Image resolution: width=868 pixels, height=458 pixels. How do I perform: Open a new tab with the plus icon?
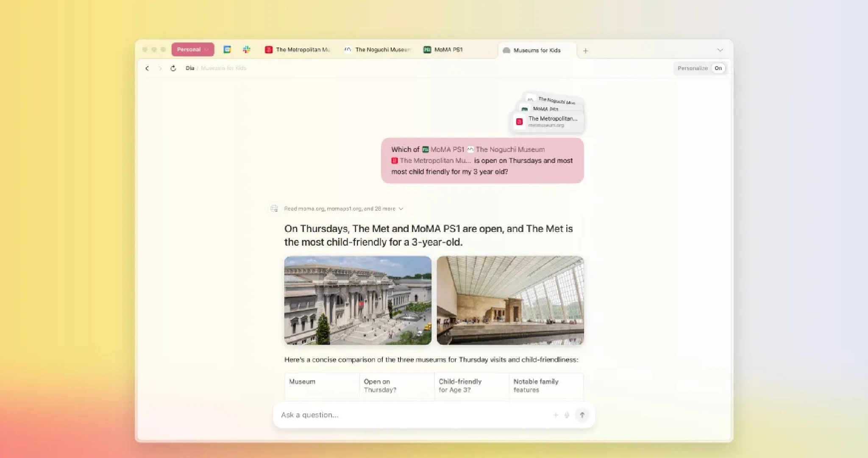(x=585, y=51)
